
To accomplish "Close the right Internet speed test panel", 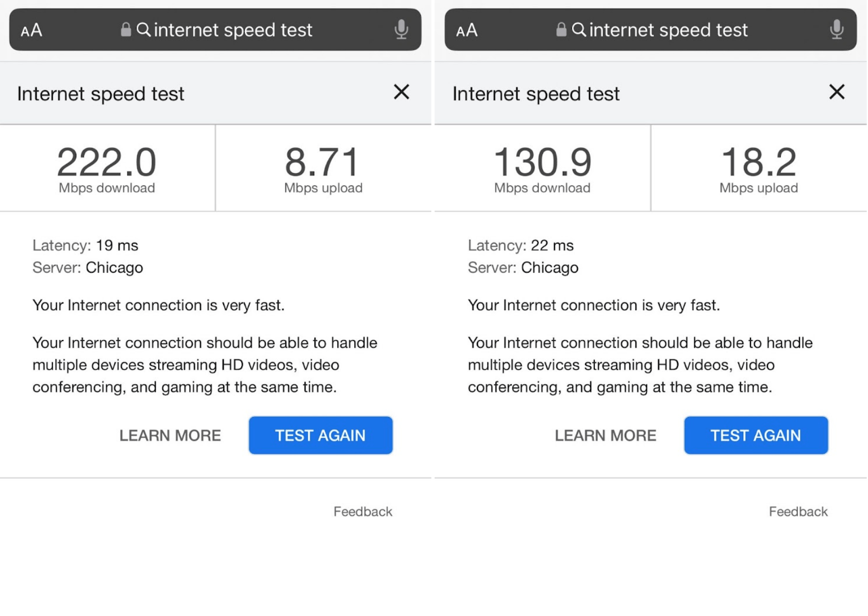I will (837, 92).
